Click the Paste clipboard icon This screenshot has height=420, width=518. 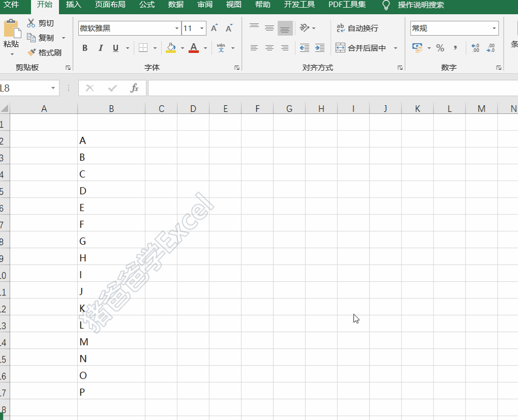(12, 28)
